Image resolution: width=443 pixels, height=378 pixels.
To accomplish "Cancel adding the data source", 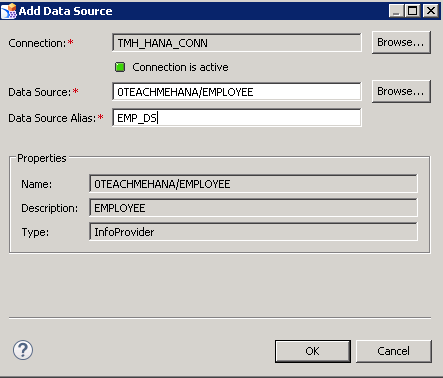I will tap(394, 351).
